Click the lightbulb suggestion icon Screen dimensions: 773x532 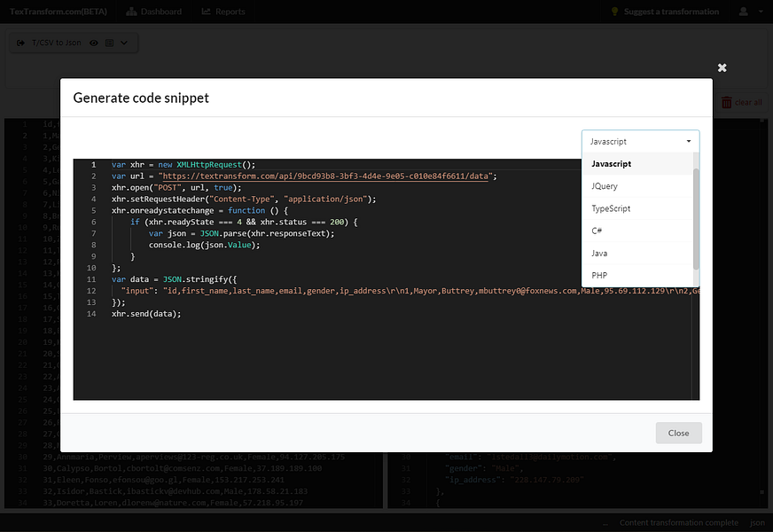click(614, 12)
